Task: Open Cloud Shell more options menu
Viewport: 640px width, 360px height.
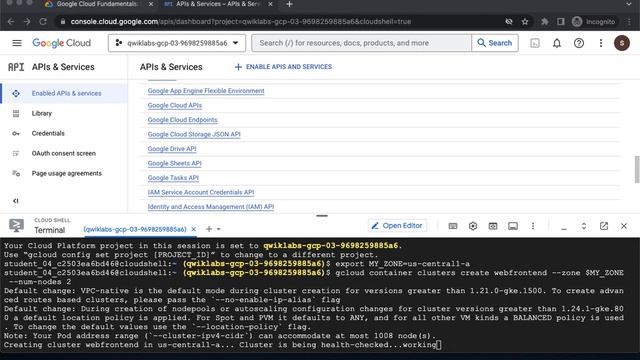Action: tap(533, 226)
